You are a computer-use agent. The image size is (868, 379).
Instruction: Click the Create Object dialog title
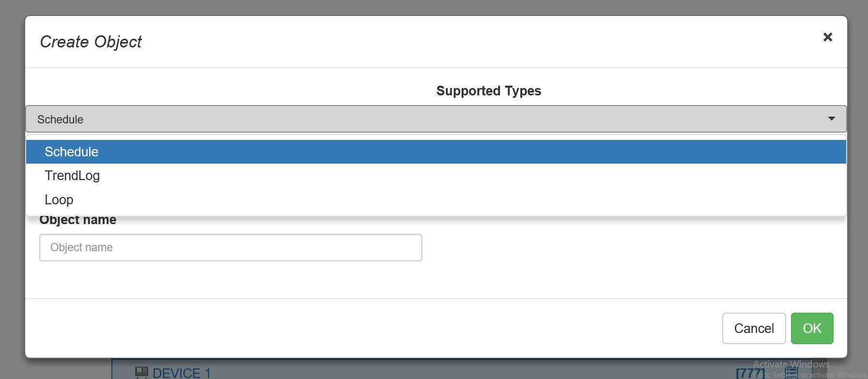tap(91, 42)
